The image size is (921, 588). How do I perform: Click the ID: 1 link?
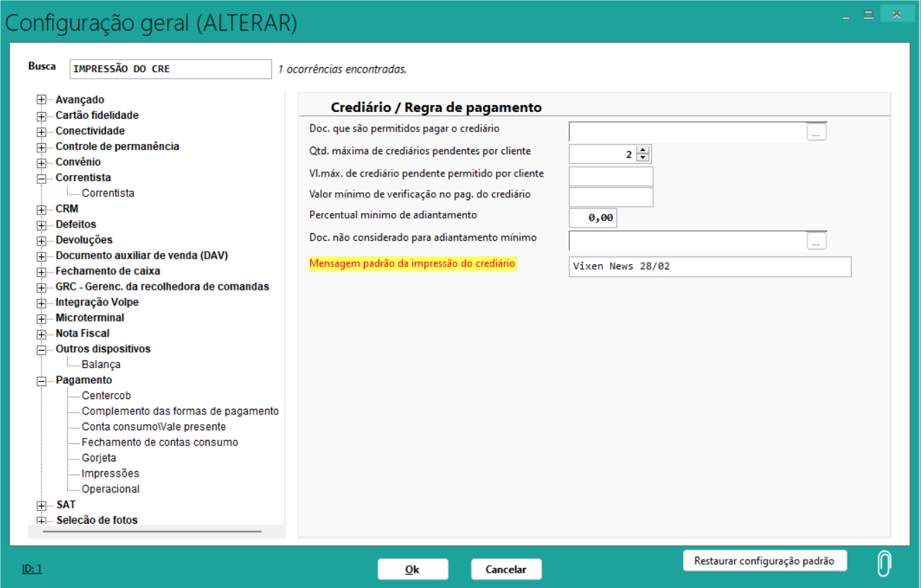coord(32,569)
